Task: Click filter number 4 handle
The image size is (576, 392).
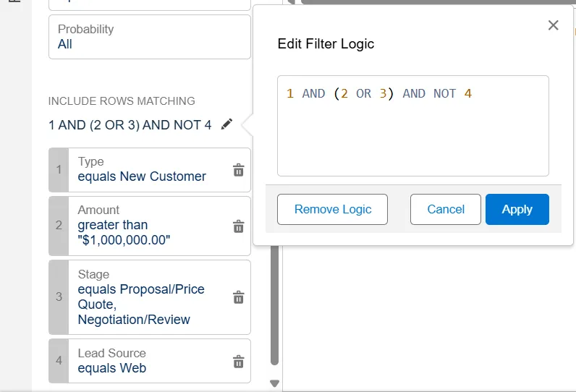Action: click(59, 361)
